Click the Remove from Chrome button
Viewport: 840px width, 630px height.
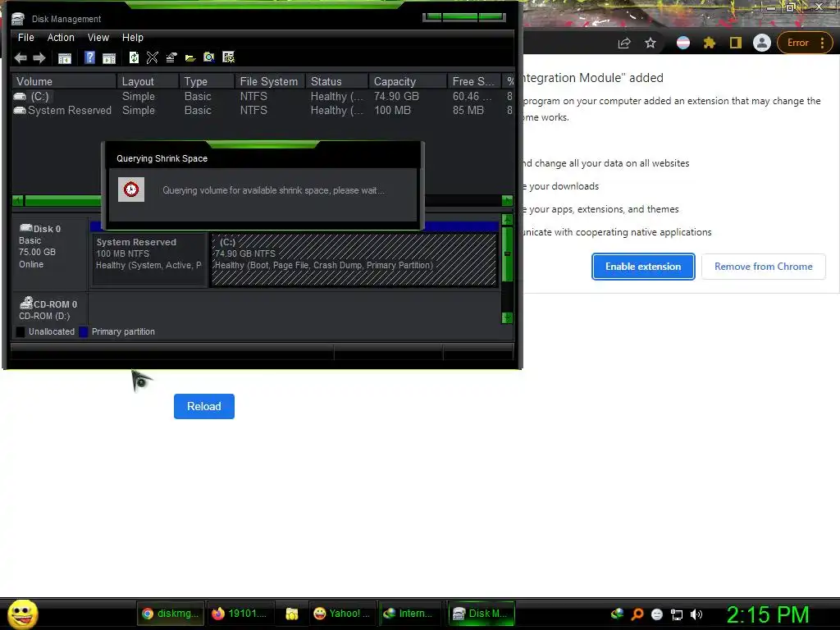pos(764,267)
